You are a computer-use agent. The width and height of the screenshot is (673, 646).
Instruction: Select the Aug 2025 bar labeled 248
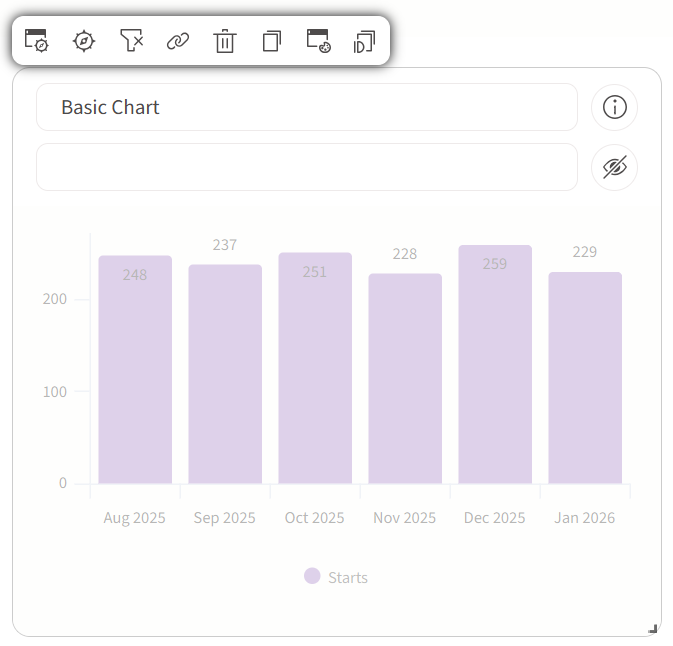pos(135,370)
